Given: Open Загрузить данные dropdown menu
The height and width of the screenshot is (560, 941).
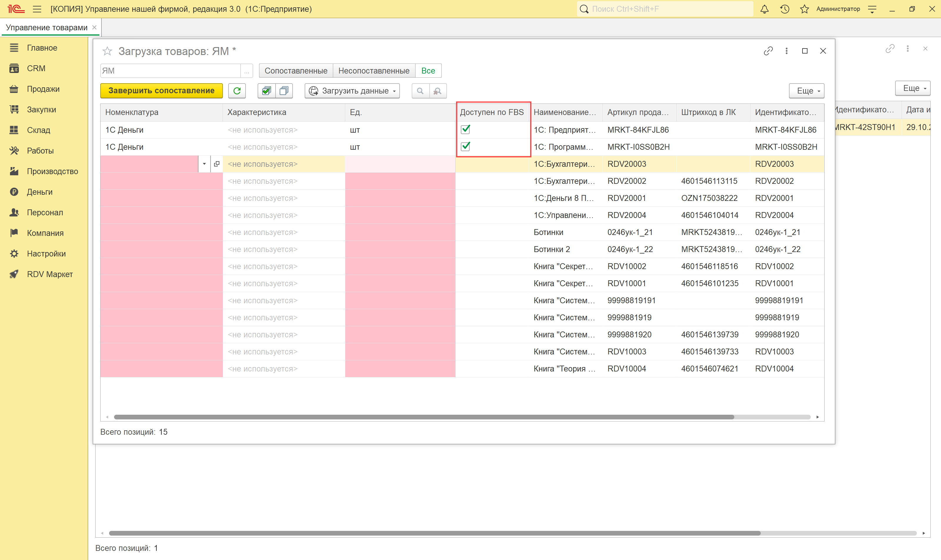Looking at the screenshot, I should point(352,91).
